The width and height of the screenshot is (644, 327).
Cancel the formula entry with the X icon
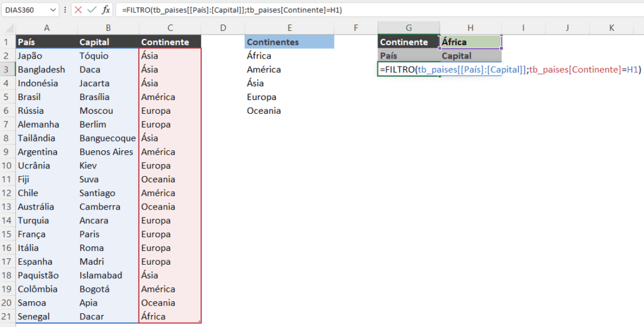(79, 10)
